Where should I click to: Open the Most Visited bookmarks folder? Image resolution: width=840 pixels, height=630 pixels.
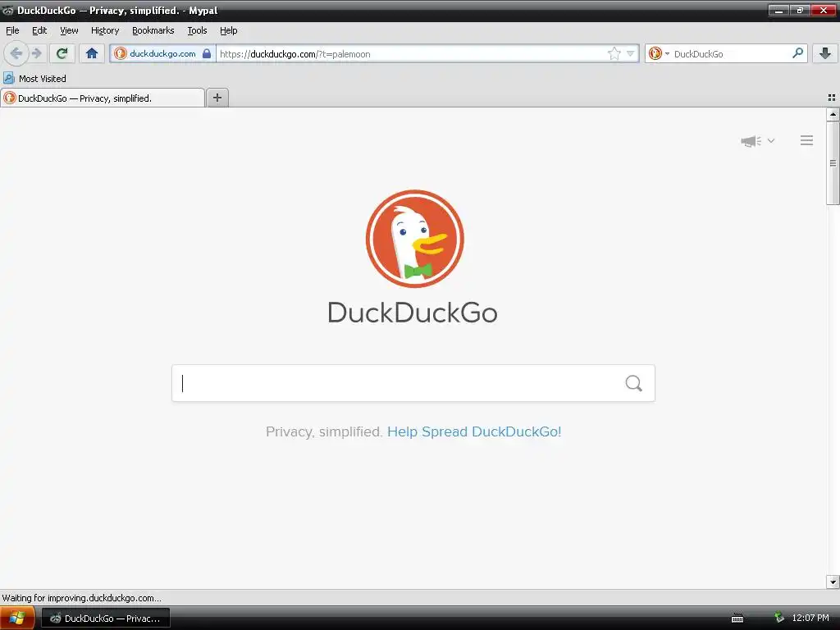34,78
